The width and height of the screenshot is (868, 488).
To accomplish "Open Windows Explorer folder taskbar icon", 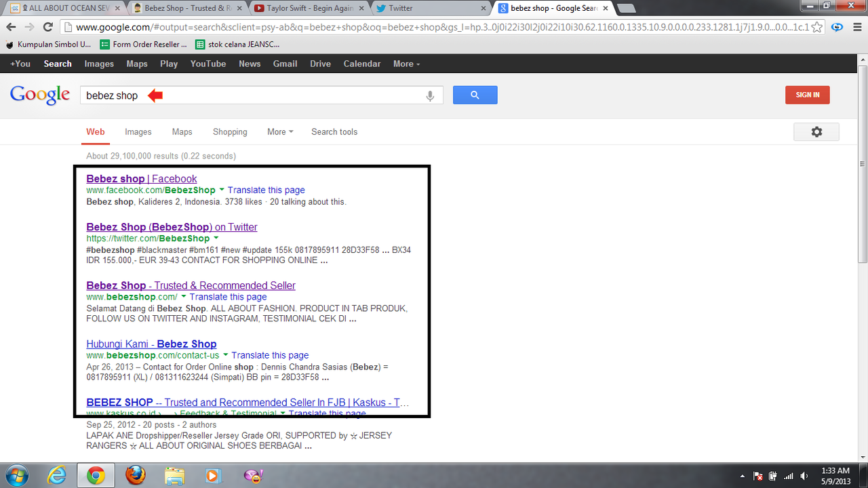I will click(x=174, y=476).
